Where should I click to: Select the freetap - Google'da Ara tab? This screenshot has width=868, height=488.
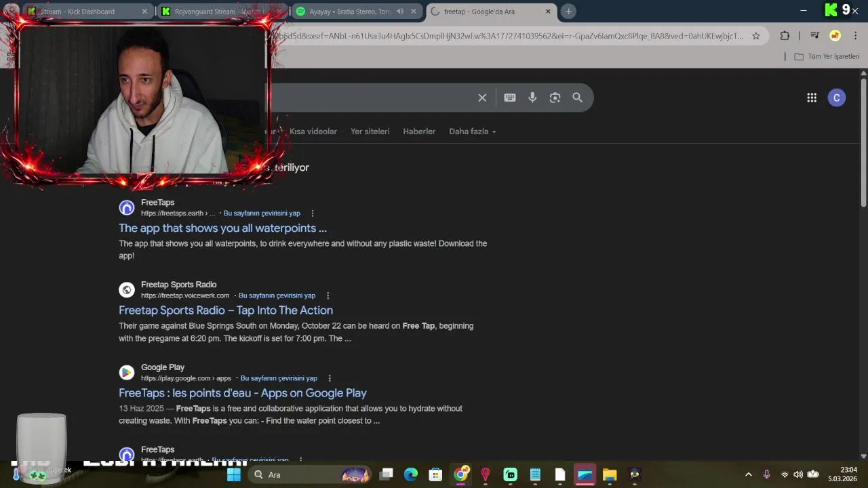tap(492, 12)
